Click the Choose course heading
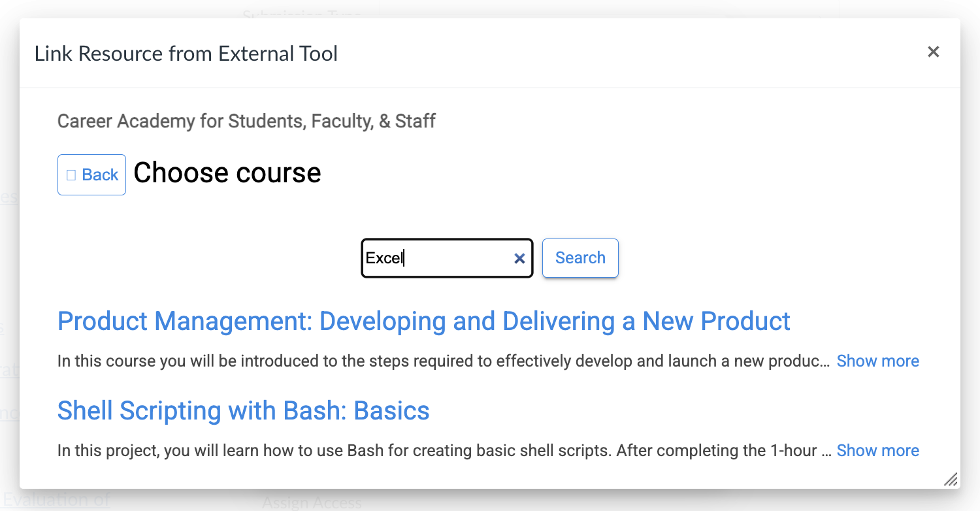This screenshot has width=980, height=511. pos(227,173)
